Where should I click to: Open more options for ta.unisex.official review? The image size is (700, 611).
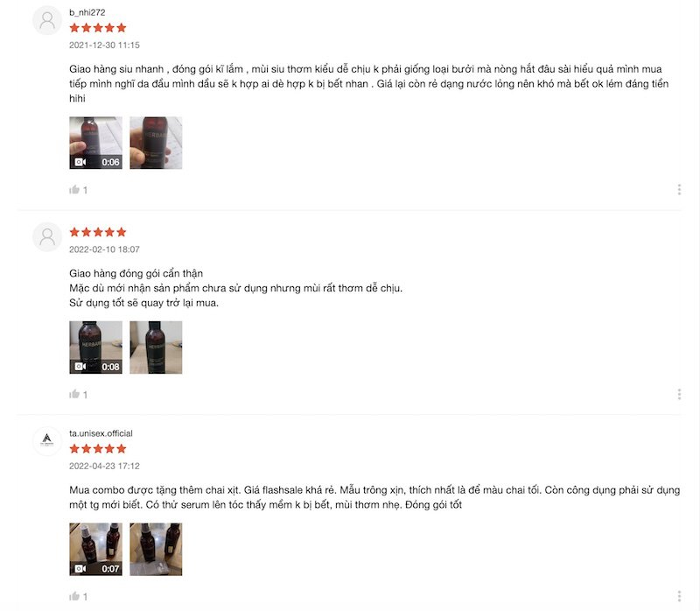[679, 596]
